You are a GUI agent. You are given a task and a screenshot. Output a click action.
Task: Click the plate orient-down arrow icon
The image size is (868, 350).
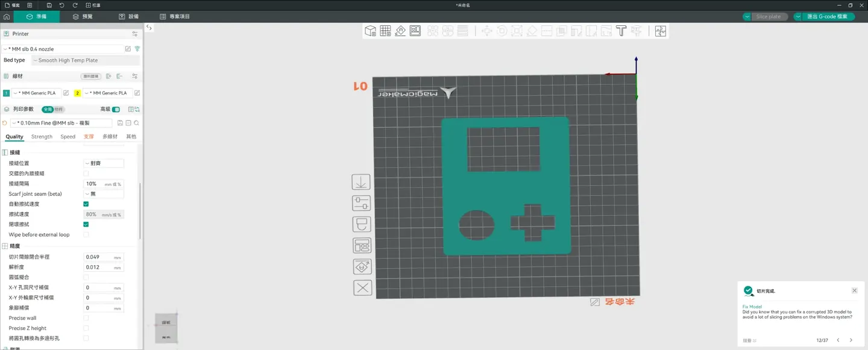click(362, 182)
